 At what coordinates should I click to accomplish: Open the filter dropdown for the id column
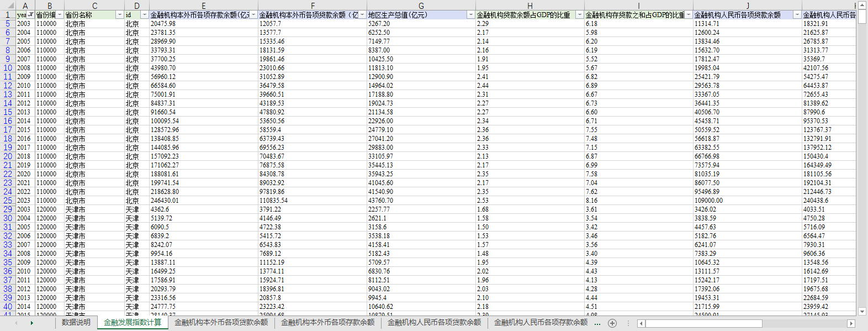pyautogui.click(x=145, y=15)
